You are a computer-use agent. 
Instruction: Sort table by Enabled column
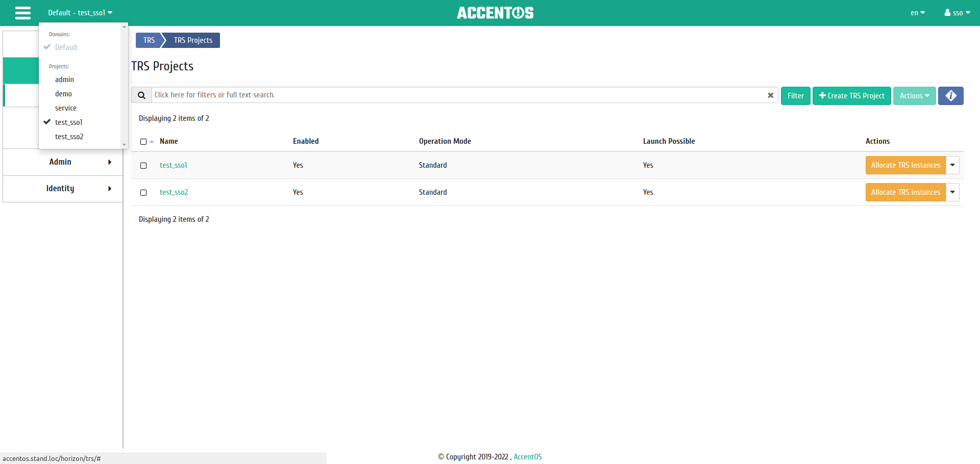click(306, 141)
